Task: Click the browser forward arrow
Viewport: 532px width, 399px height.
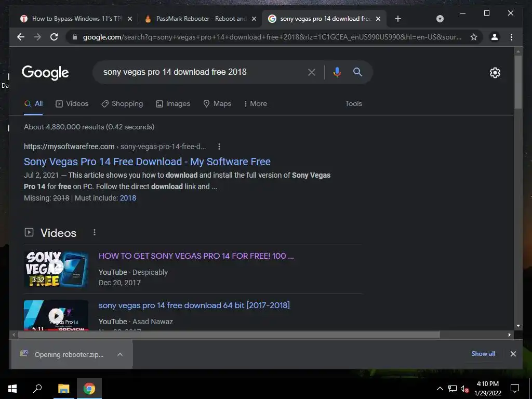Action: point(37,37)
